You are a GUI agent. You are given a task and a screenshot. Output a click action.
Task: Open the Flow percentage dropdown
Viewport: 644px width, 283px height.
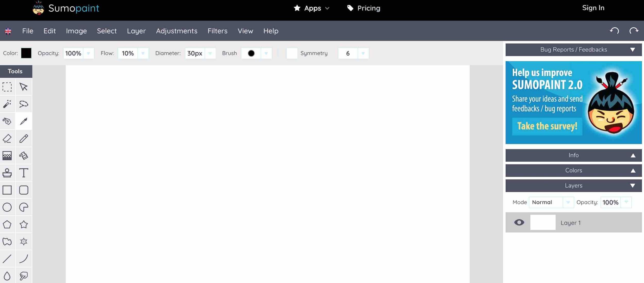point(143,53)
